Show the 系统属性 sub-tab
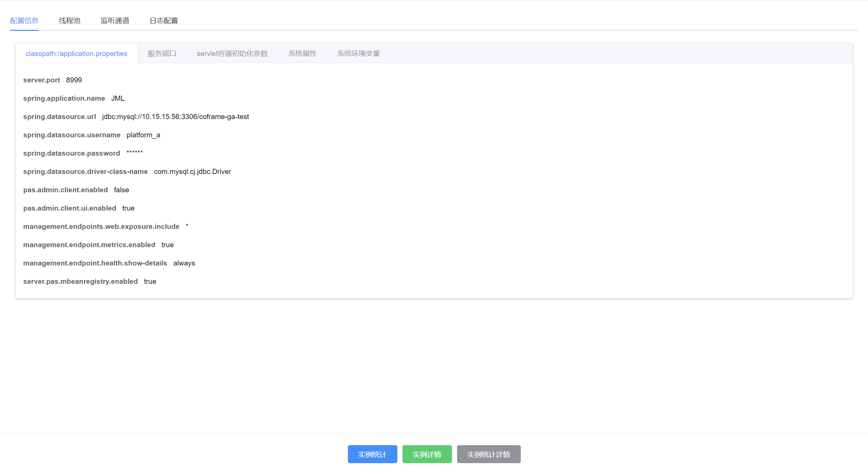 coord(302,54)
